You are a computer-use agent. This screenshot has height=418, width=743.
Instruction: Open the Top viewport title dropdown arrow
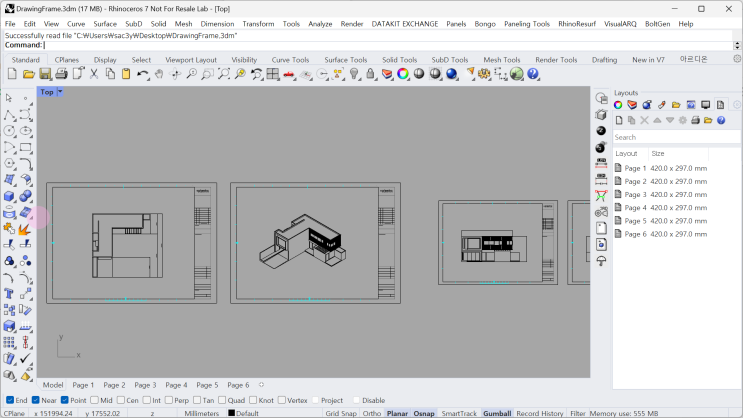point(60,92)
